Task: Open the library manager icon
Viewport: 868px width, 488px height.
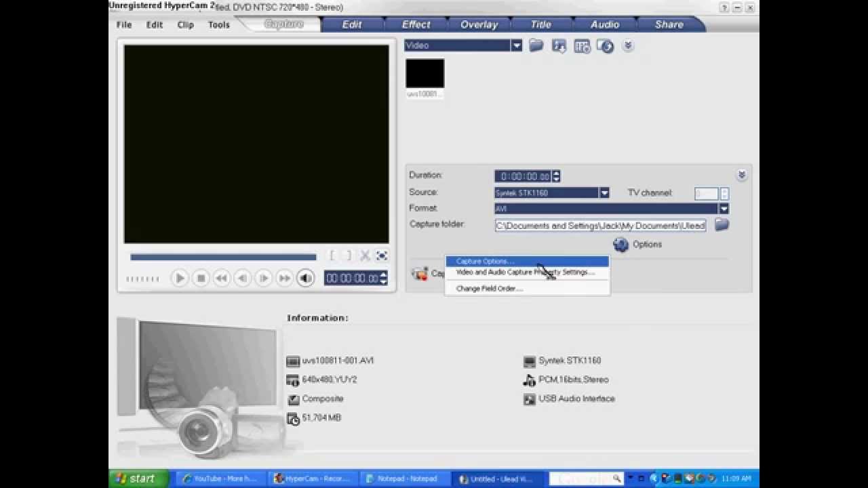Action: tap(582, 45)
